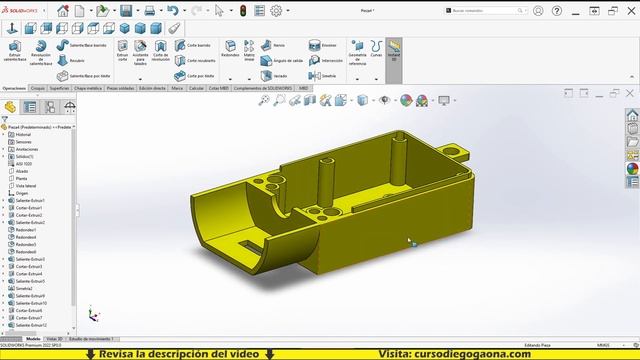Open the Piezas soldadas tab
Viewport: 640px width, 360px height.
(120, 88)
